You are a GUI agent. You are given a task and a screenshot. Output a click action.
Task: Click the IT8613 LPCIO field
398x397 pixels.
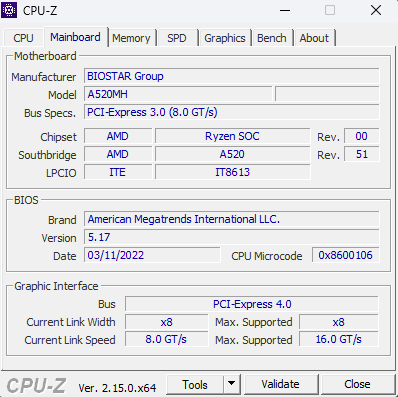tap(233, 172)
